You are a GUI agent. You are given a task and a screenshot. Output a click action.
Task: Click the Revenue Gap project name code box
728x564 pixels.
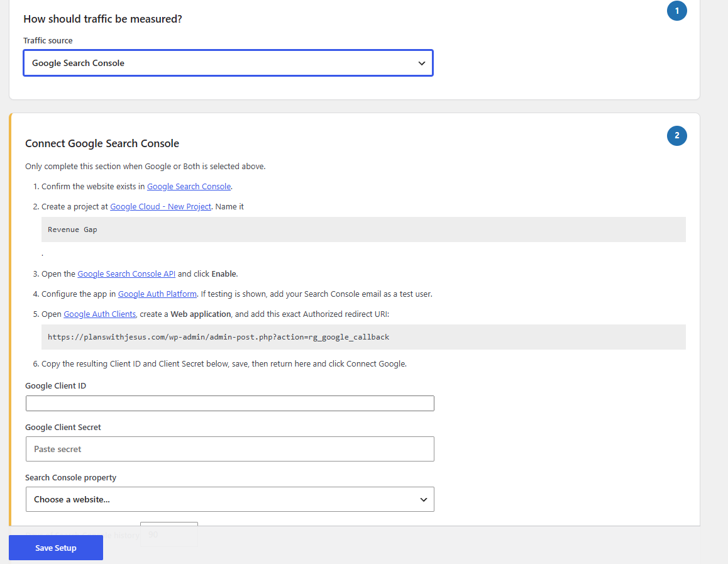363,229
